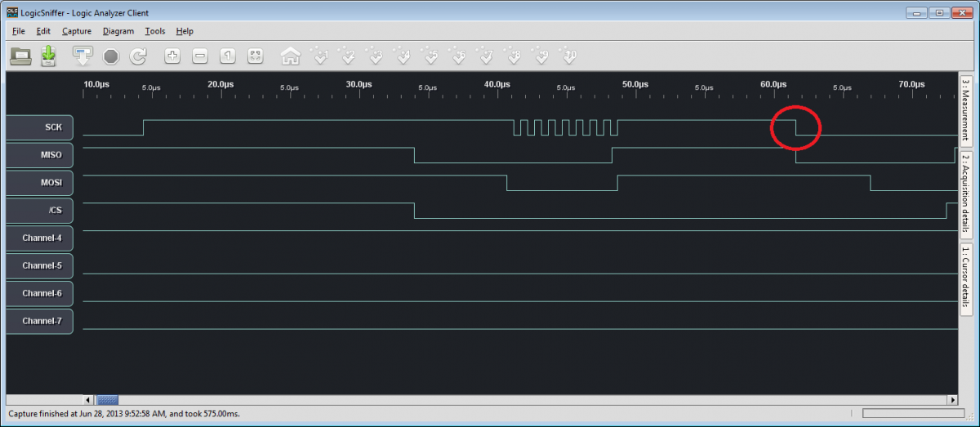The width and height of the screenshot is (980, 427).
Task: Open the Acquisition details side tab
Action: tap(965, 193)
